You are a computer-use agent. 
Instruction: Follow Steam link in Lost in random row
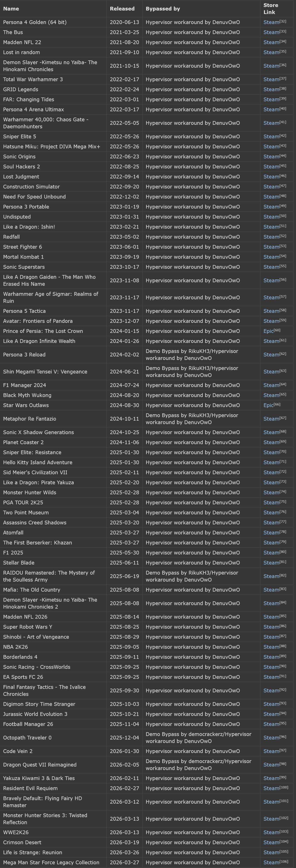(271, 52)
